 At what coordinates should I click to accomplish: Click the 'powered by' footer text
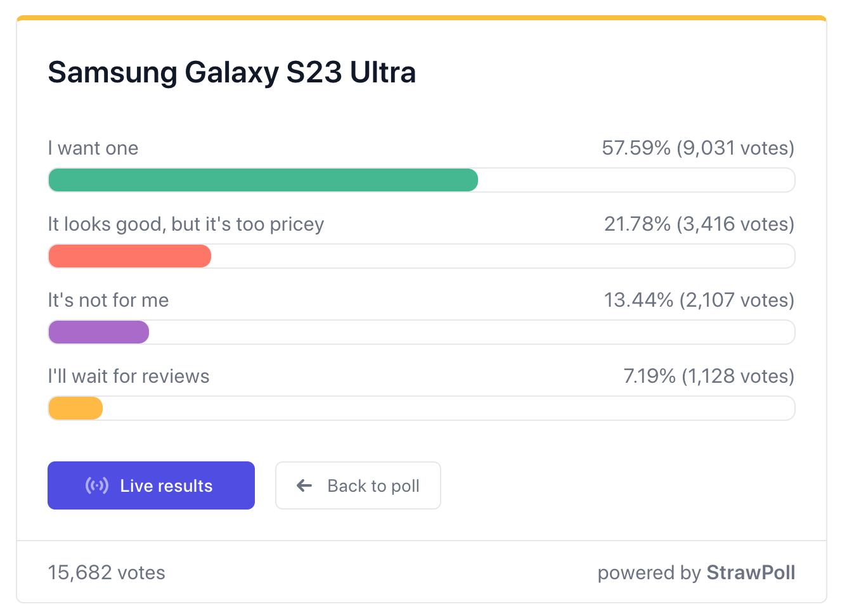(649, 573)
